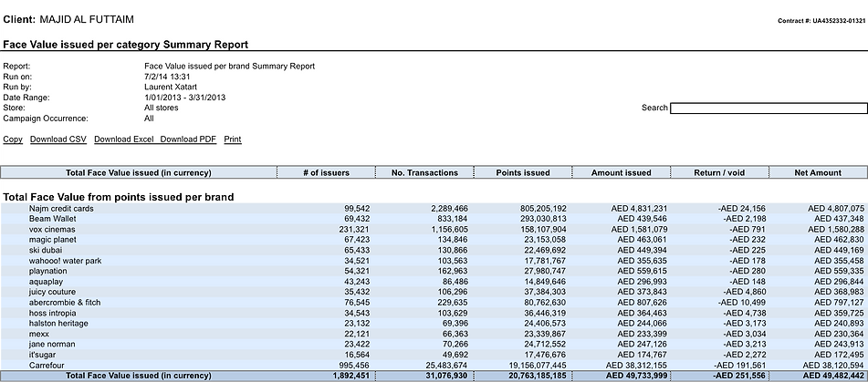Click aquaplay transactions value 86,486
868x382 pixels.
coord(454,282)
